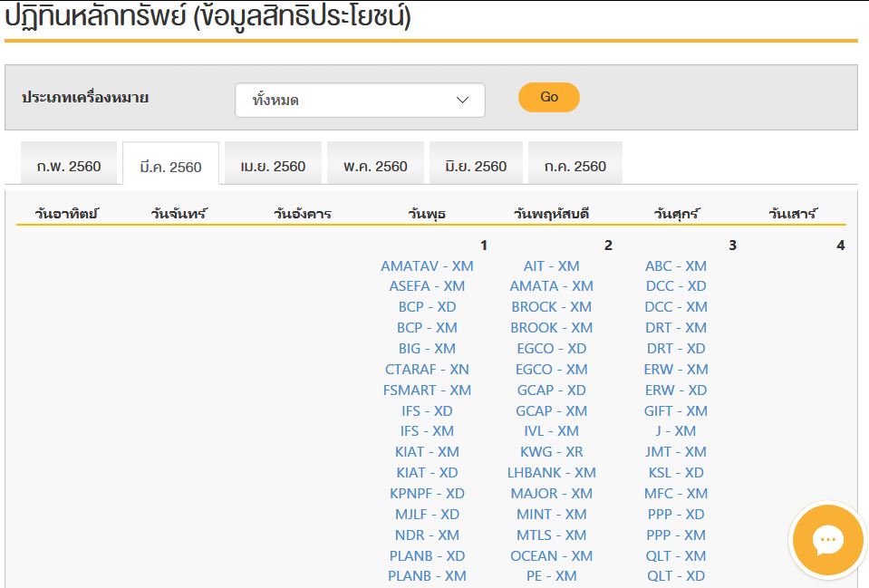Screen dimensions: 869x588
Task: Open the OCEAN - XM link
Action: pos(552,556)
